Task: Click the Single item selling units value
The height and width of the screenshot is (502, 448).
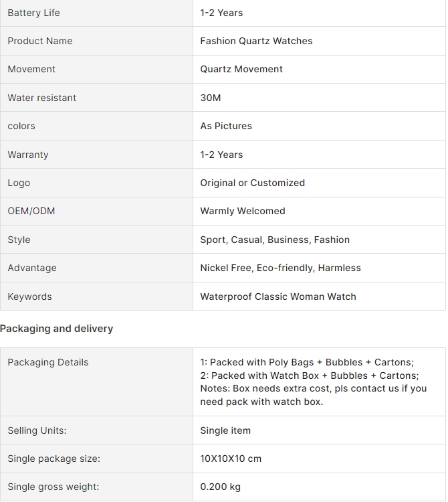Action: [225, 430]
